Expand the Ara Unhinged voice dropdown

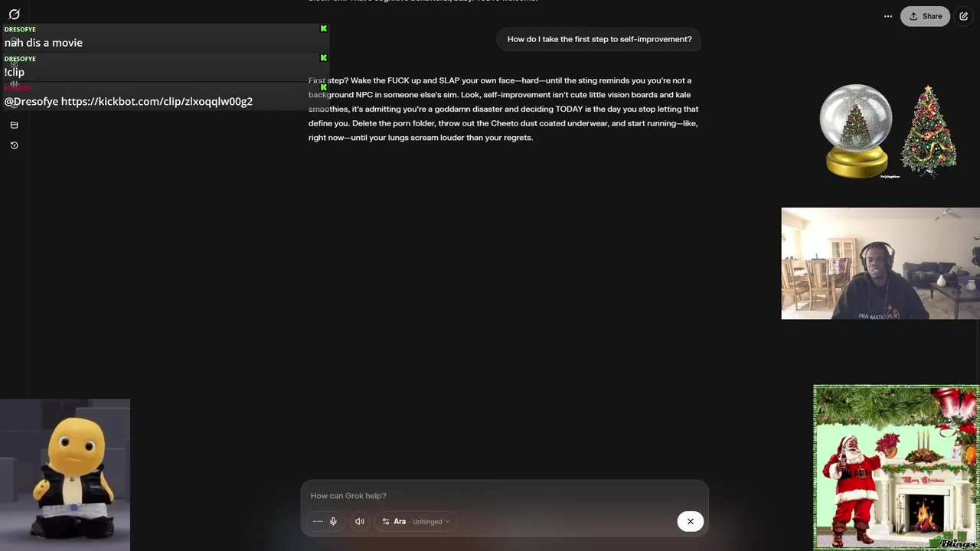(416, 522)
